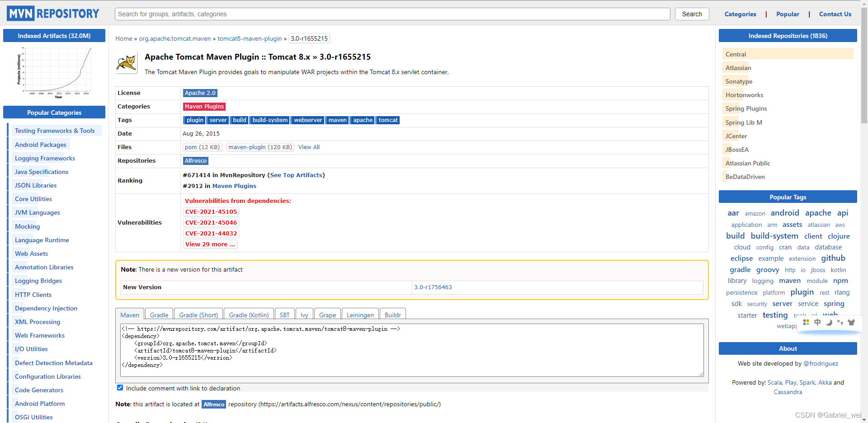
Task: Click the Microsoft logo on IME toolbar
Action: point(806,322)
